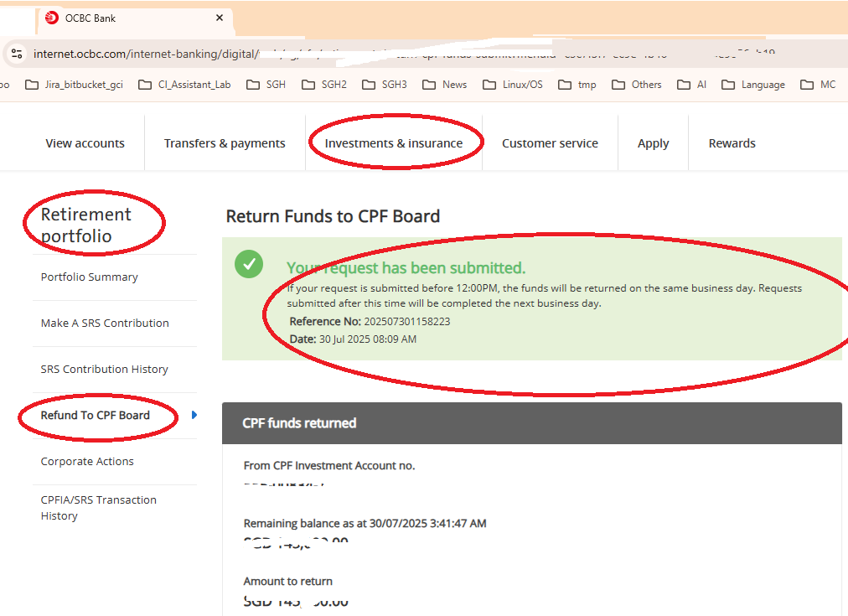
Task: Open the News bookmarks folder
Action: tap(452, 84)
